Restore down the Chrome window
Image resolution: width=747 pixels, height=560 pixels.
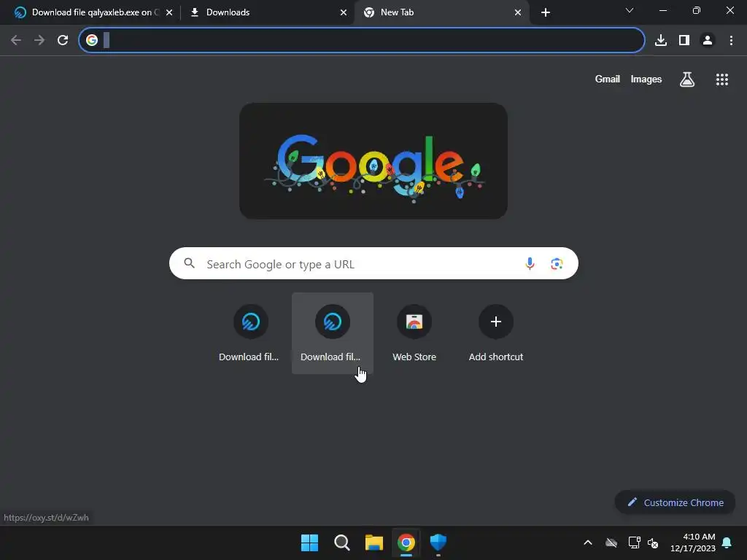(x=697, y=10)
